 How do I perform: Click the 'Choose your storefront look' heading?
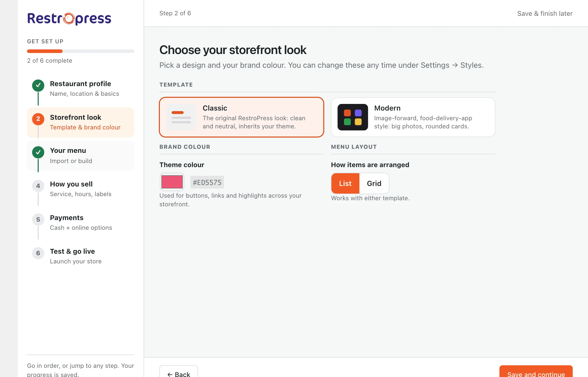233,50
